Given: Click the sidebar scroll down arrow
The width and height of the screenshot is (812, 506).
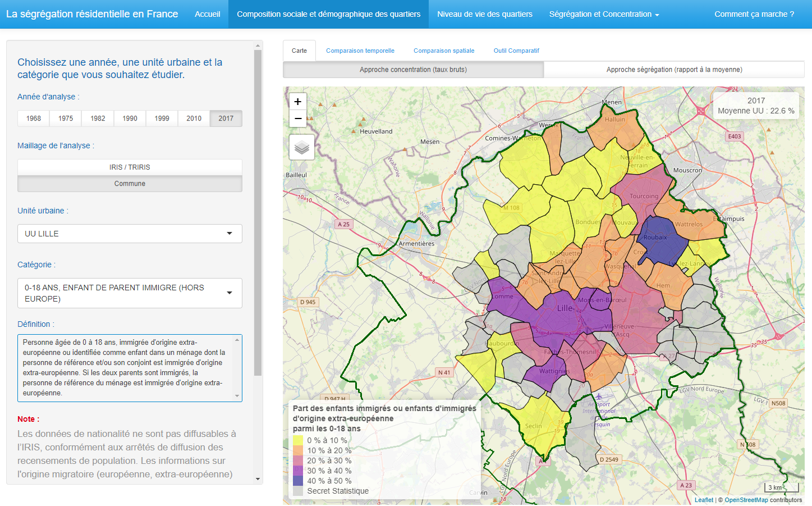Looking at the screenshot, I should 258,479.
